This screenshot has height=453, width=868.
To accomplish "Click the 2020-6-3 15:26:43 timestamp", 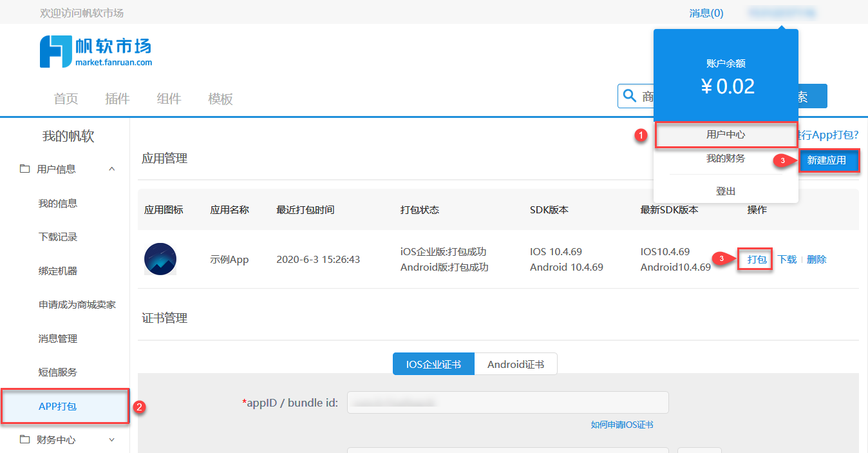I will (x=318, y=259).
